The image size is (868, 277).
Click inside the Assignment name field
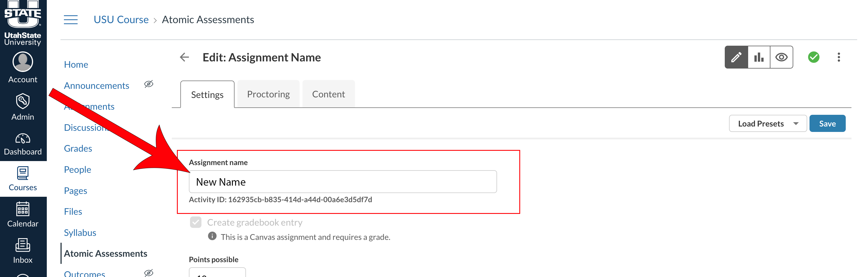click(x=343, y=182)
